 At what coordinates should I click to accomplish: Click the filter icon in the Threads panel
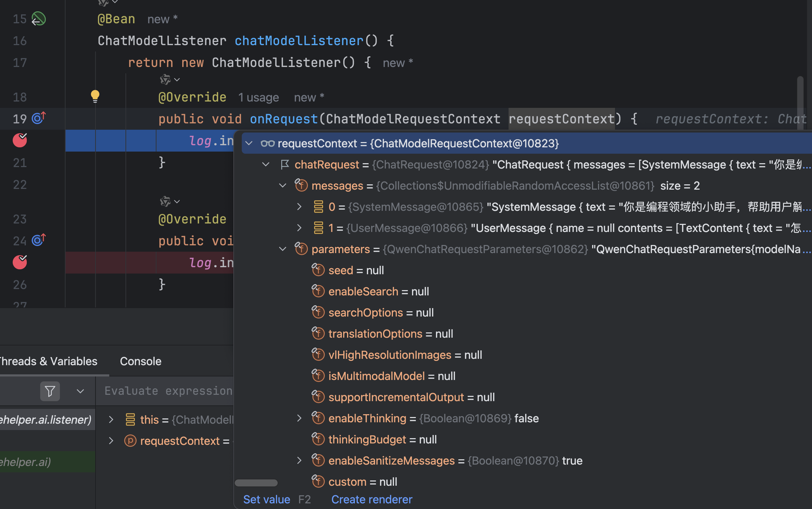click(x=50, y=391)
